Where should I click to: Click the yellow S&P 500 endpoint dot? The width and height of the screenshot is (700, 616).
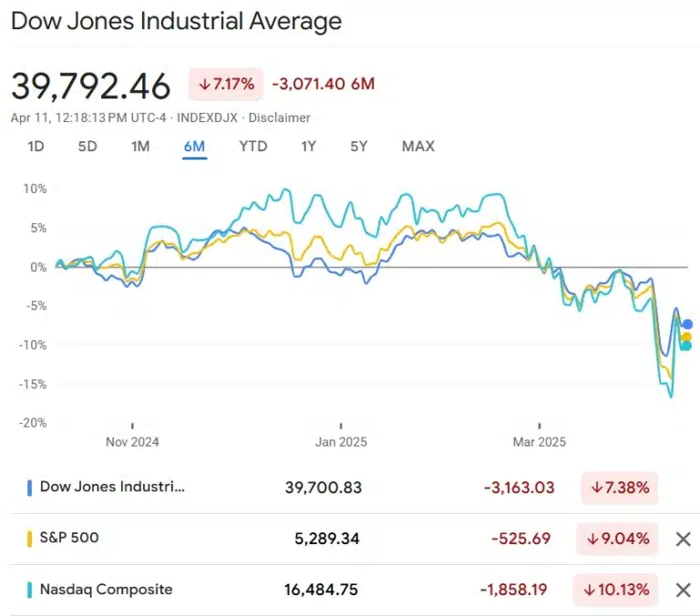click(x=686, y=337)
